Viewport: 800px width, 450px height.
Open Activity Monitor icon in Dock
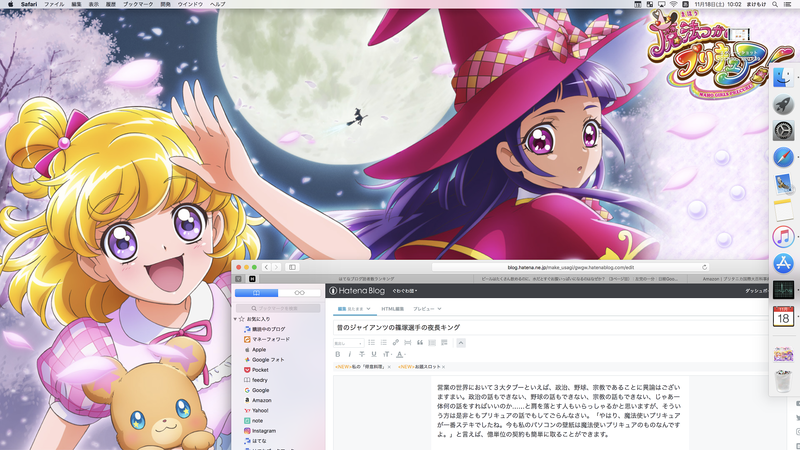tap(783, 290)
